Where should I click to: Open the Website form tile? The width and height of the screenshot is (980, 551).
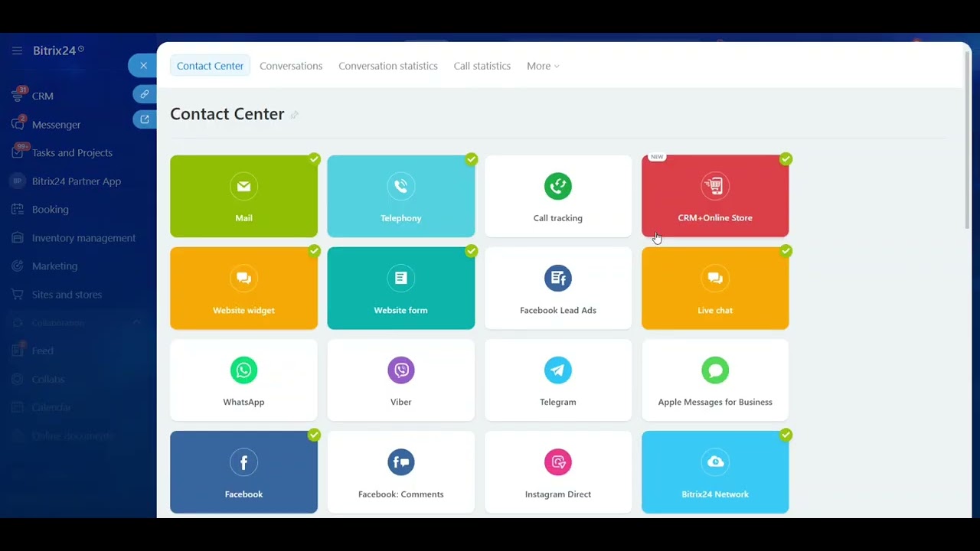pos(400,289)
